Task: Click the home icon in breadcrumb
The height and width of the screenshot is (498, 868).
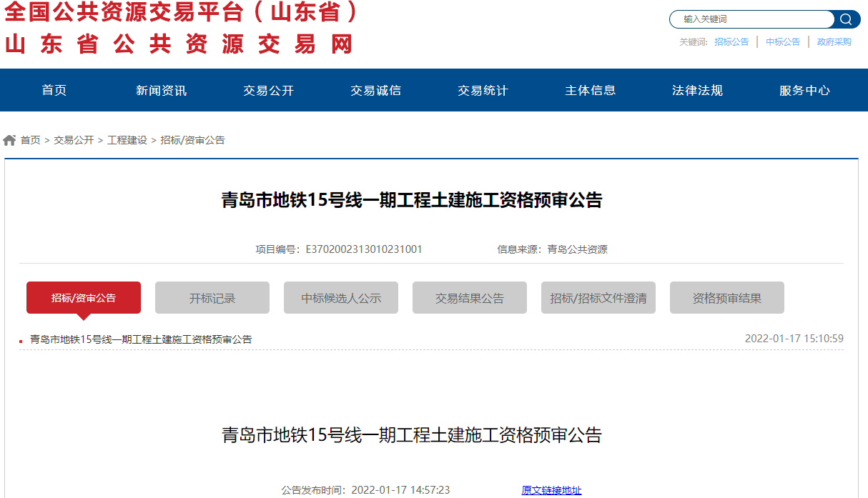Action: click(9, 140)
